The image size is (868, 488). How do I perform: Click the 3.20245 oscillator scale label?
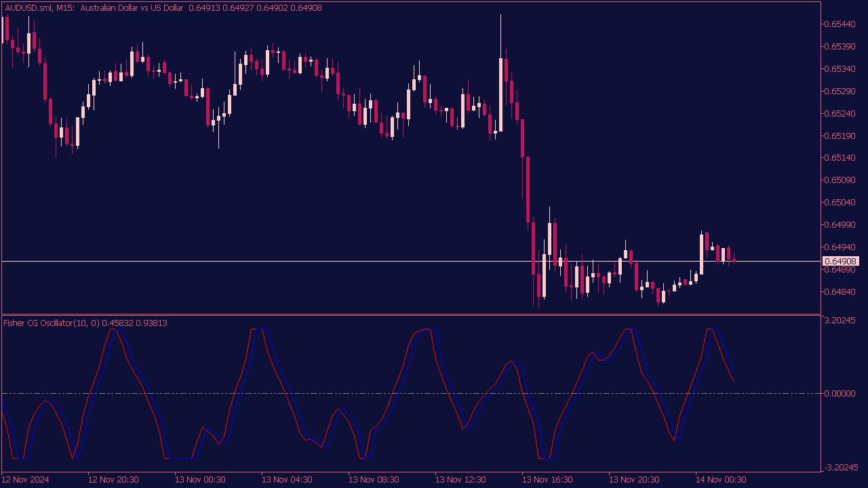[x=838, y=321]
